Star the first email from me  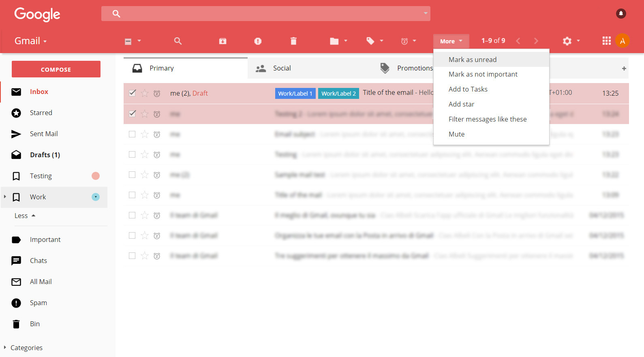click(x=145, y=93)
